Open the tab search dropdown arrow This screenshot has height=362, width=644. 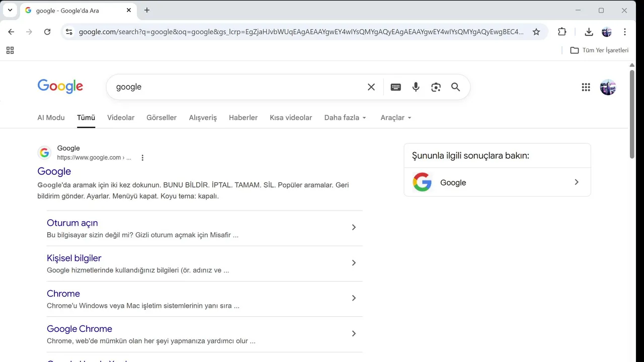click(10, 10)
